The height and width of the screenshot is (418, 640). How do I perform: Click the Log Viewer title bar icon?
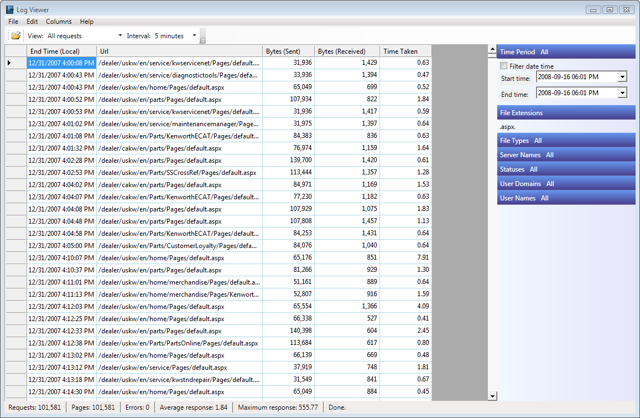coord(10,9)
